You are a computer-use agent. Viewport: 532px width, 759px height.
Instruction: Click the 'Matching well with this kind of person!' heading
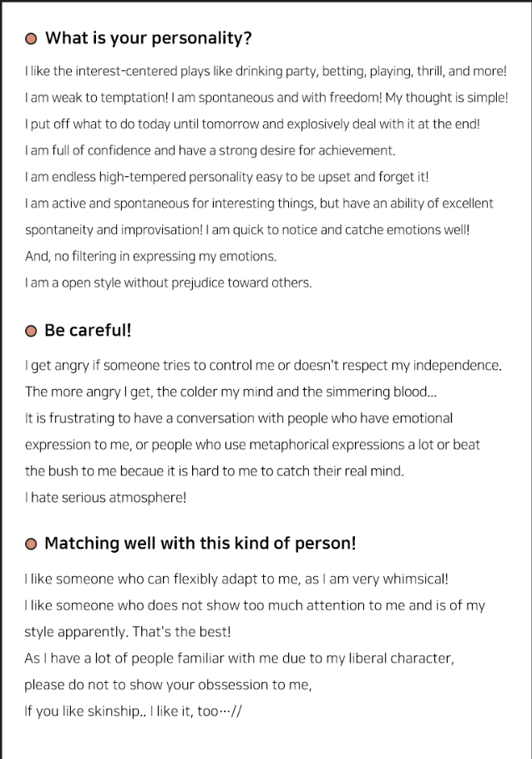(200, 543)
